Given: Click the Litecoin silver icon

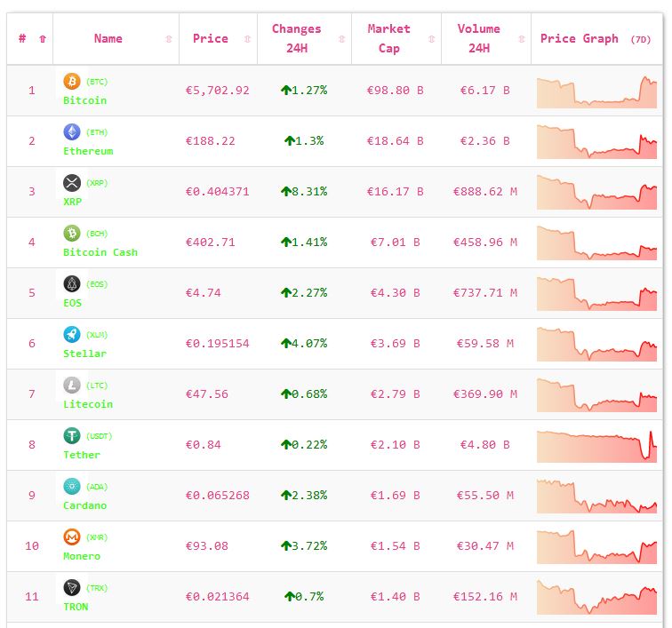Looking at the screenshot, I should (x=71, y=386).
